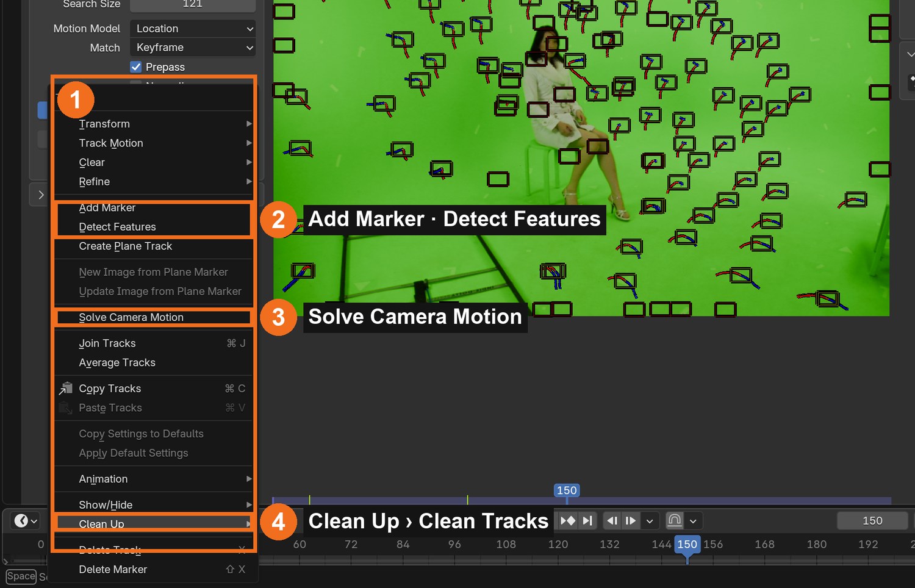Open the Show/Hide submenu
This screenshot has height=588, width=915.
pyautogui.click(x=154, y=505)
